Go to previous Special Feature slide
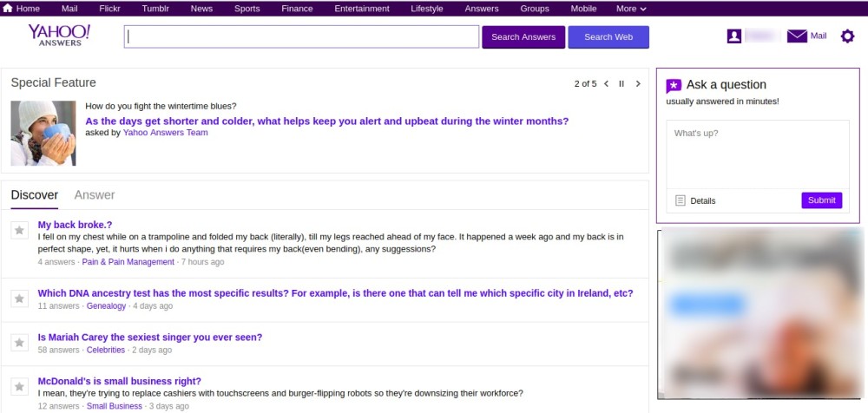The width and height of the screenshot is (868, 413). coord(606,83)
